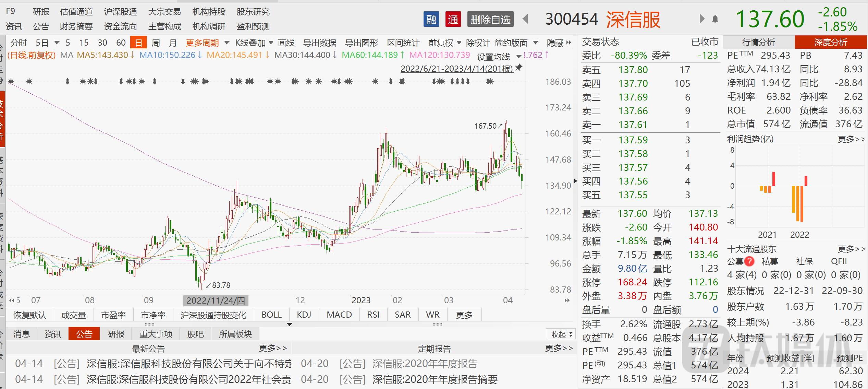Pin the date range with pushpin icon
The image size is (868, 389).
519,68
